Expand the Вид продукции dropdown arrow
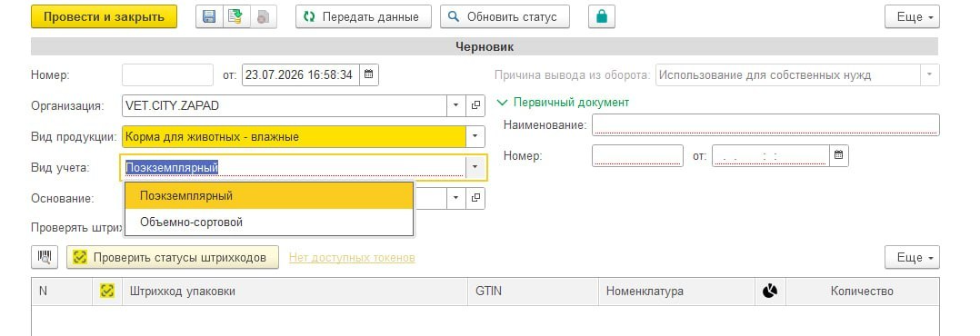 (x=475, y=136)
